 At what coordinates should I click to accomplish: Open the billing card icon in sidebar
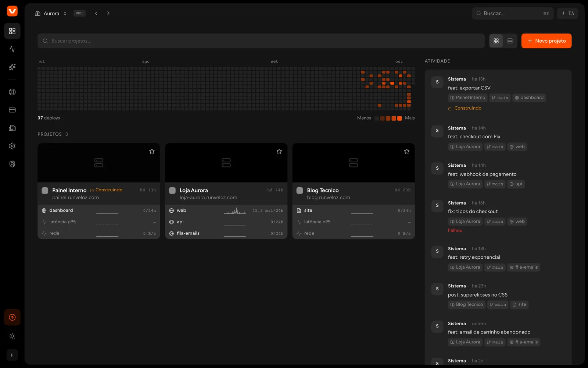12,110
